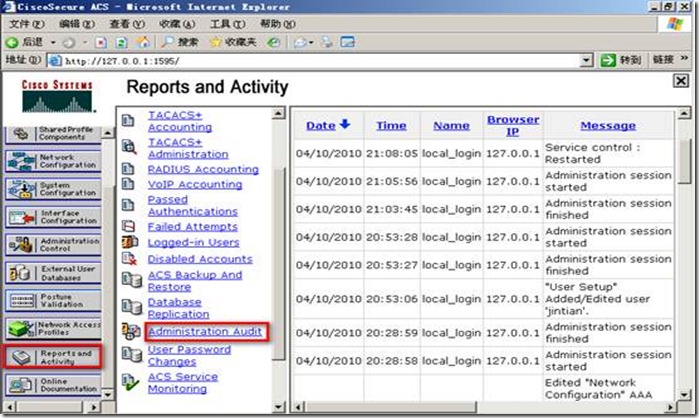Viewport: 699px width, 418px height.
Task: Open the File (文件) menu
Action: click(27, 24)
